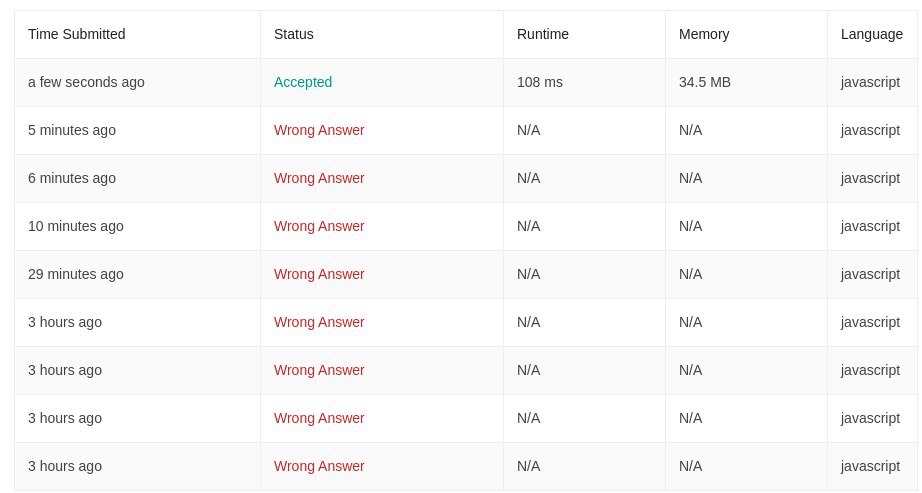Click javascript in the 29 minutes row
The height and width of the screenshot is (493, 922).
(x=870, y=274)
